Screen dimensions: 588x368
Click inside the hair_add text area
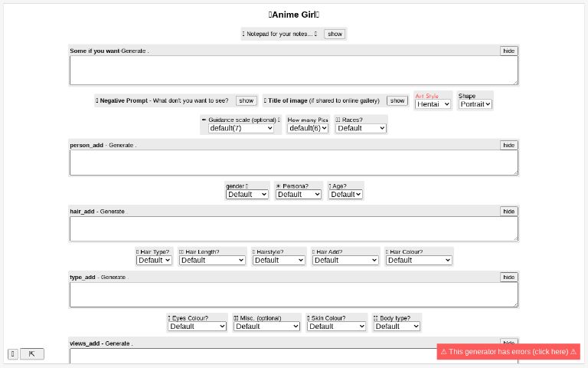coord(293,228)
